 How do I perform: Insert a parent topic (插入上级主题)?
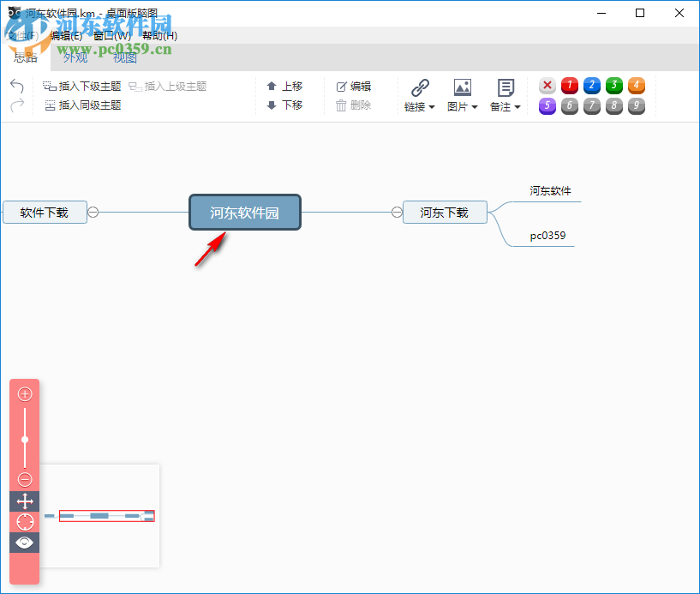point(167,87)
